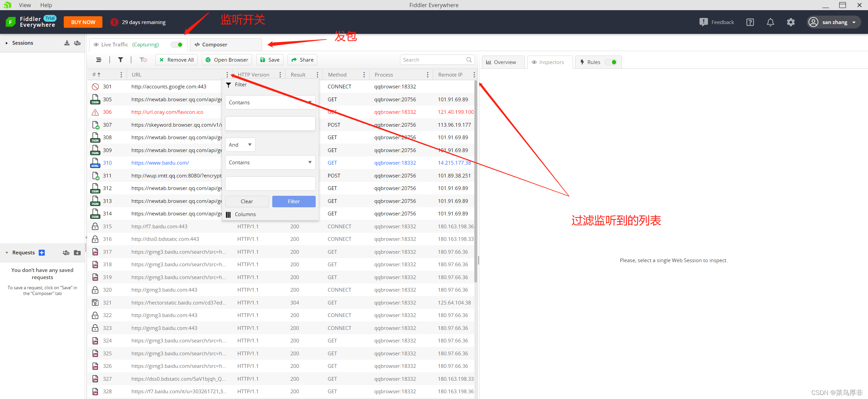This screenshot has height=399, width=868.
Task: Open the And logic operator dropdown
Action: point(240,145)
